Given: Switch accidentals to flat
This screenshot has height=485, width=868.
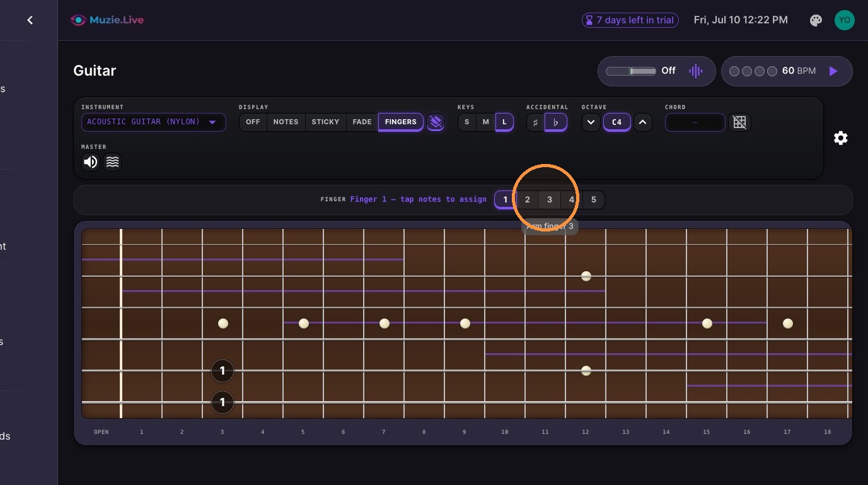Looking at the screenshot, I should 555,122.
